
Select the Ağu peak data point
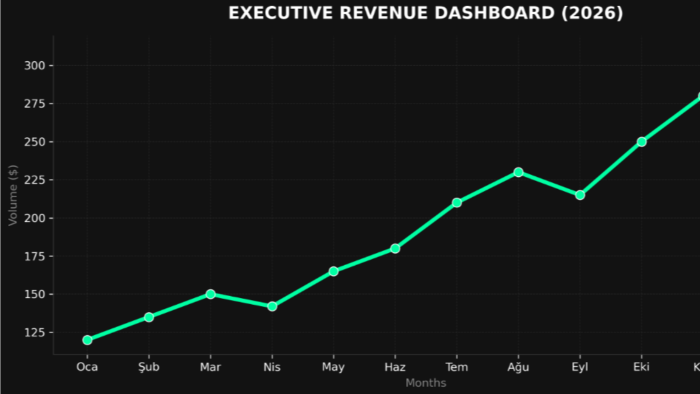point(518,172)
